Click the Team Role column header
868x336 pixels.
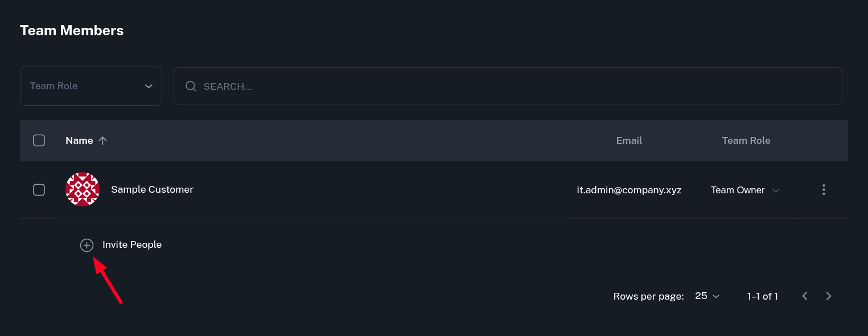[746, 140]
